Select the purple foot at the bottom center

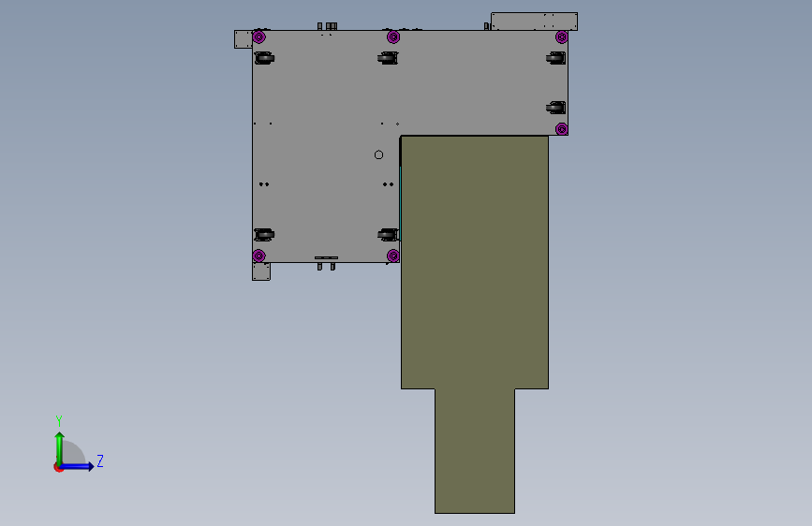(393, 256)
